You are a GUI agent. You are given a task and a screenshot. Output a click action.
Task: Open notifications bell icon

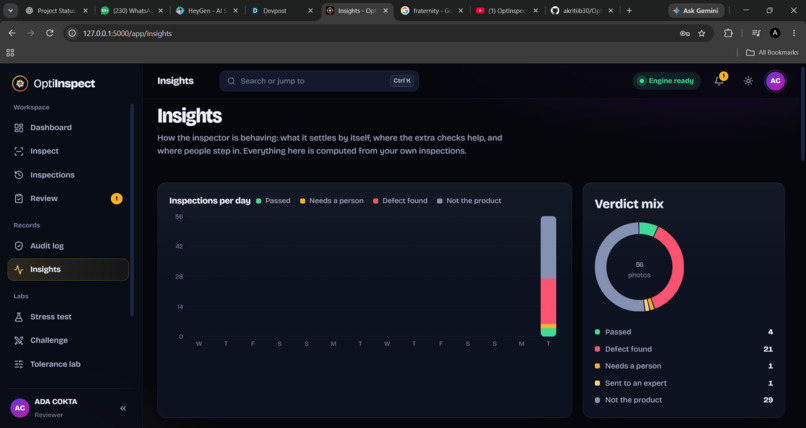pyautogui.click(x=719, y=81)
